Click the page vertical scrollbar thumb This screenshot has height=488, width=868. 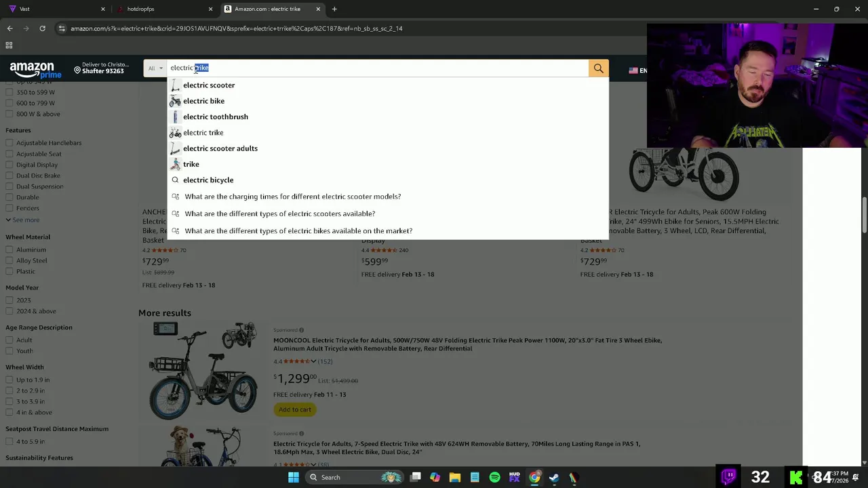pyautogui.click(x=865, y=216)
